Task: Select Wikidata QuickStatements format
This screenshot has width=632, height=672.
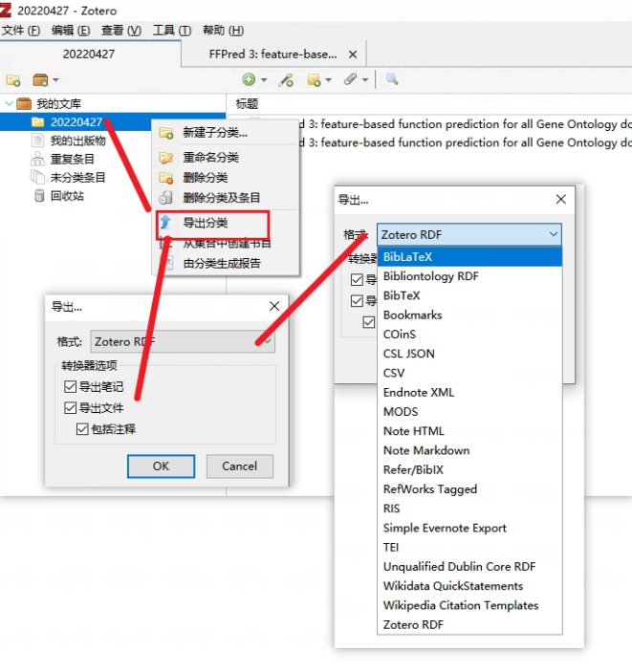Action: (x=469, y=586)
